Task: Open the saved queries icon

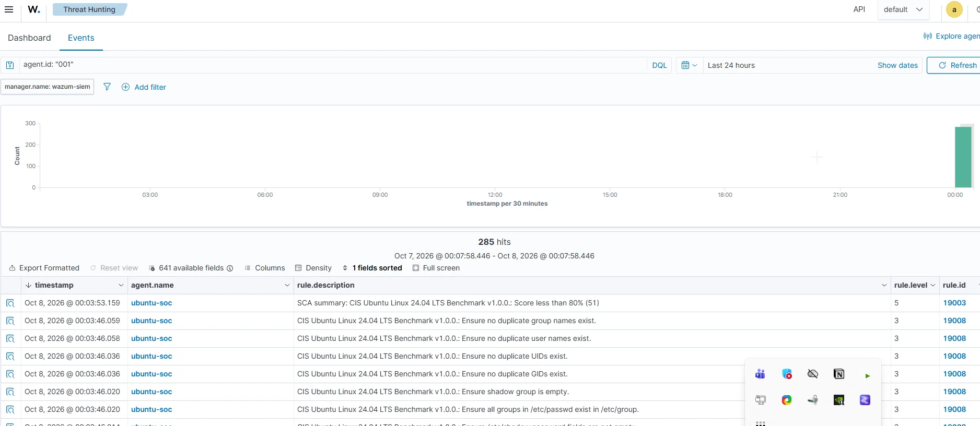Action: click(x=10, y=65)
